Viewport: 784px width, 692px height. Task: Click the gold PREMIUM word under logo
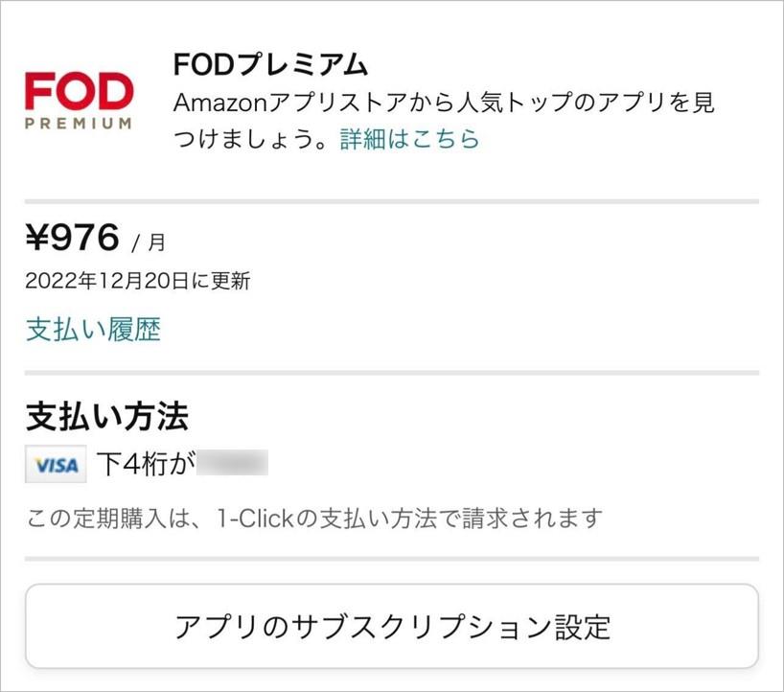(x=79, y=124)
